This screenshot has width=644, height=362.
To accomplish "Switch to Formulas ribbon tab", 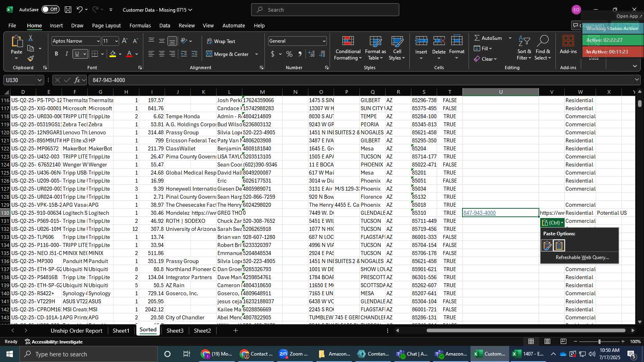I will 140,25.
